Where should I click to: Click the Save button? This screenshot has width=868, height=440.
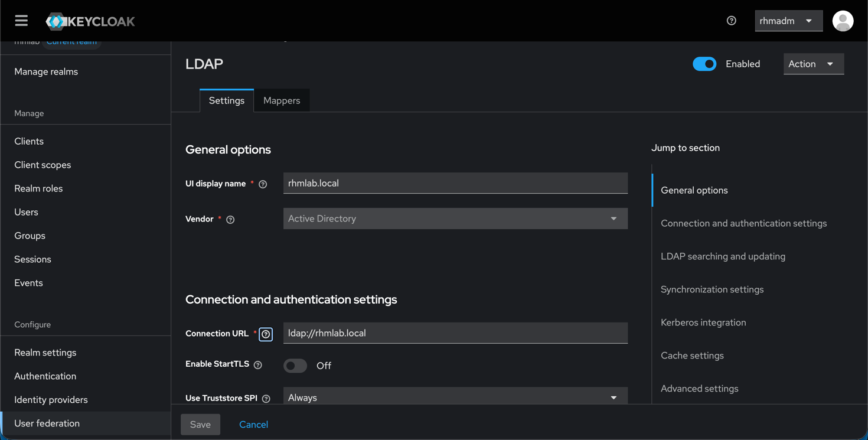(x=200, y=425)
